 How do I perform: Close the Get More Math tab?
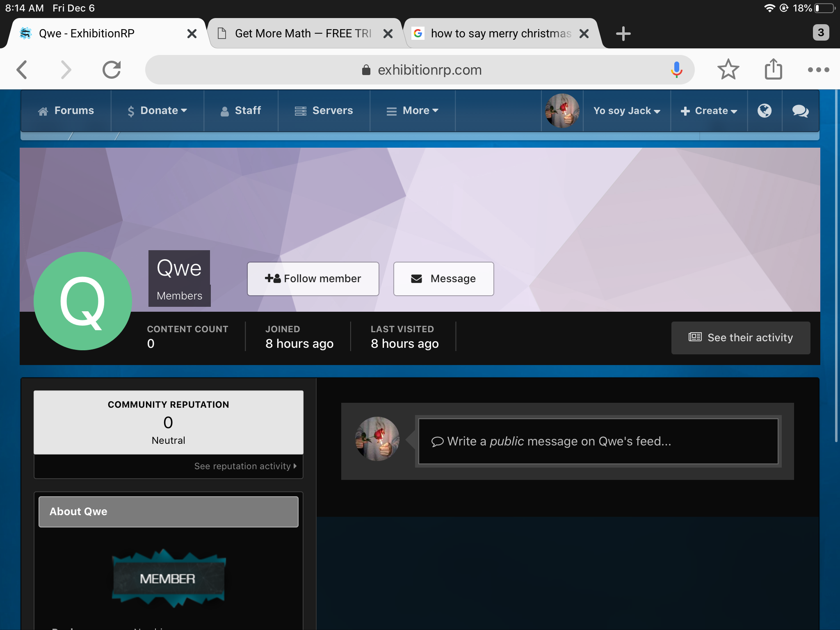[x=388, y=34]
